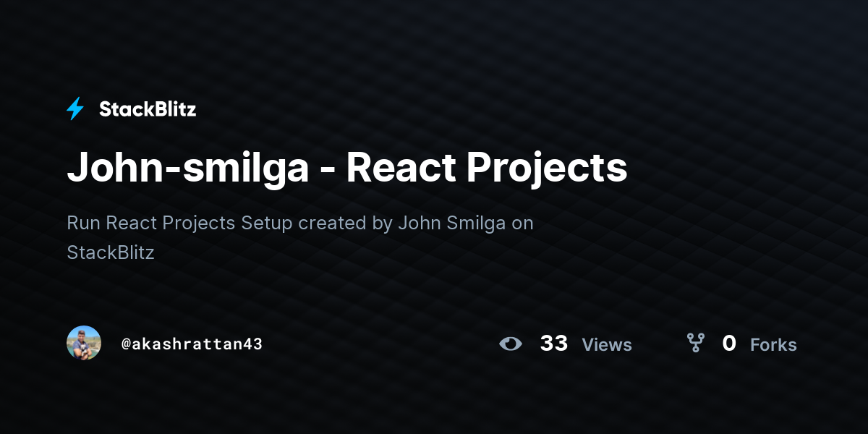Select the John-smilga - React Projects heading
The image size is (868, 434).
click(347, 168)
